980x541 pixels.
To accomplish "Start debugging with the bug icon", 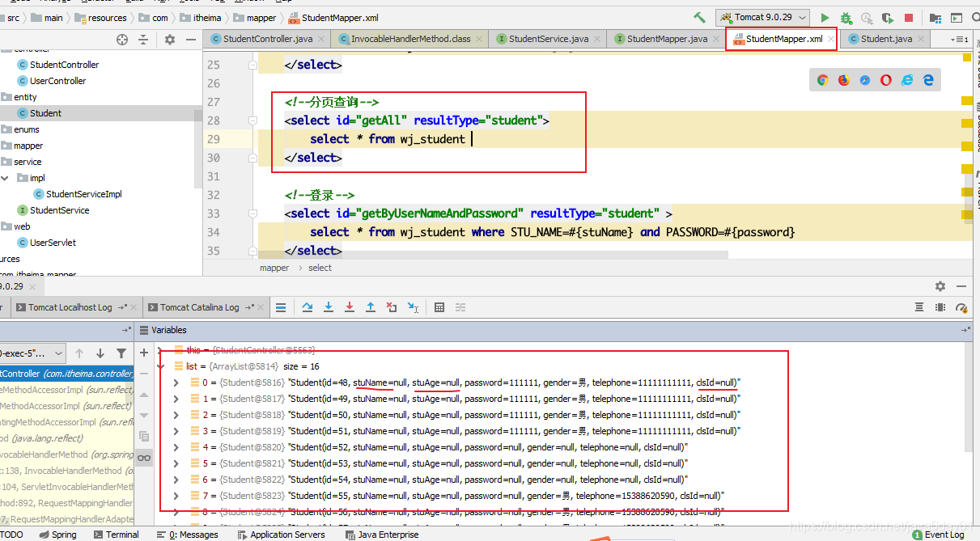I will 846,18.
